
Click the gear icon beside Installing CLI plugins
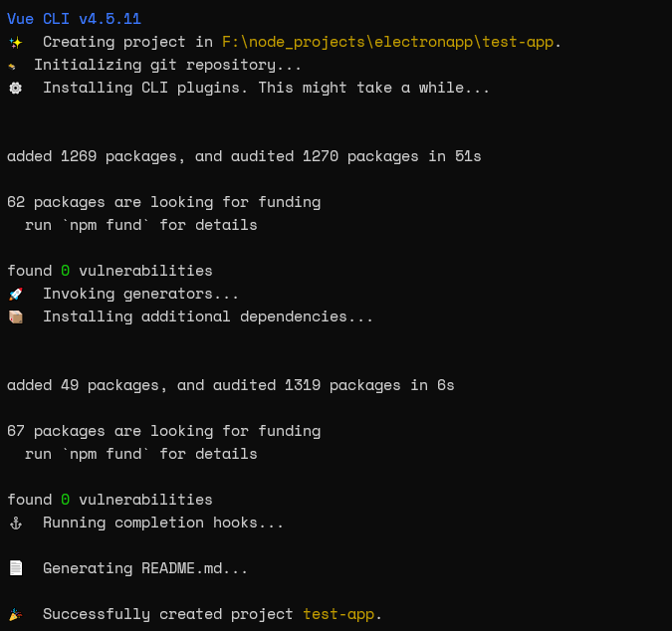(15, 88)
